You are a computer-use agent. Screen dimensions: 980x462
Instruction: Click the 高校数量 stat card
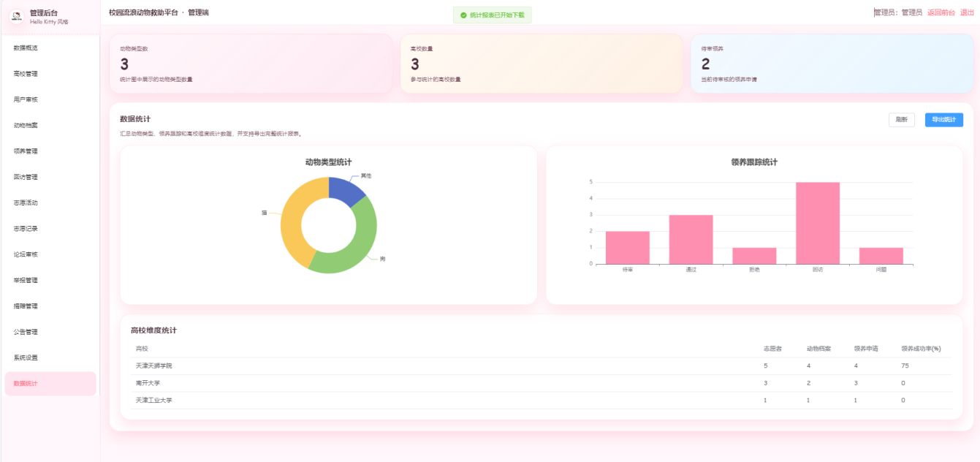coord(542,64)
